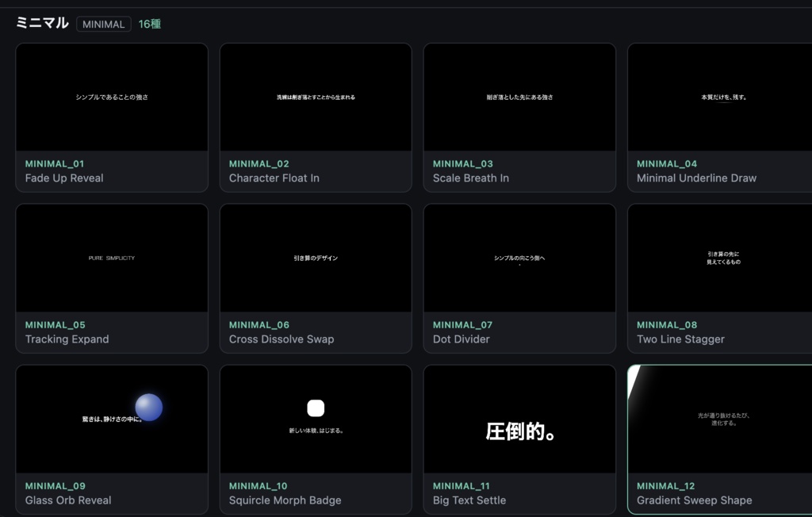Open the MINIMAL_06 Cross Dissolve Swap preview

[316, 258]
